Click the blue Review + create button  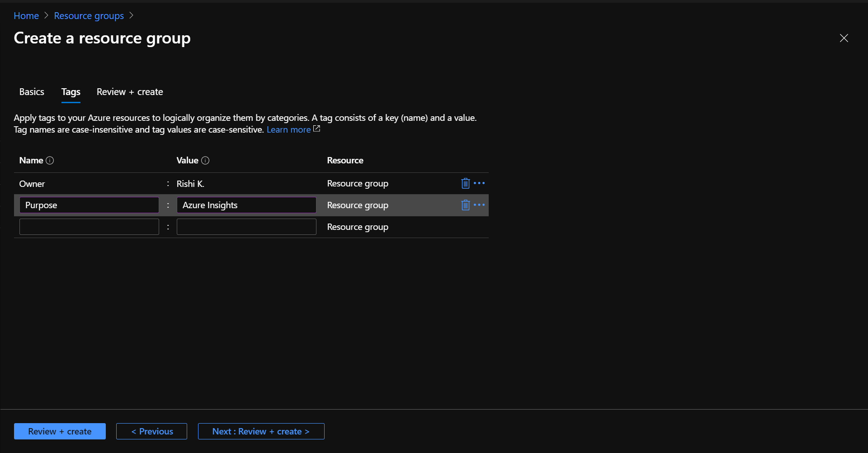click(60, 431)
